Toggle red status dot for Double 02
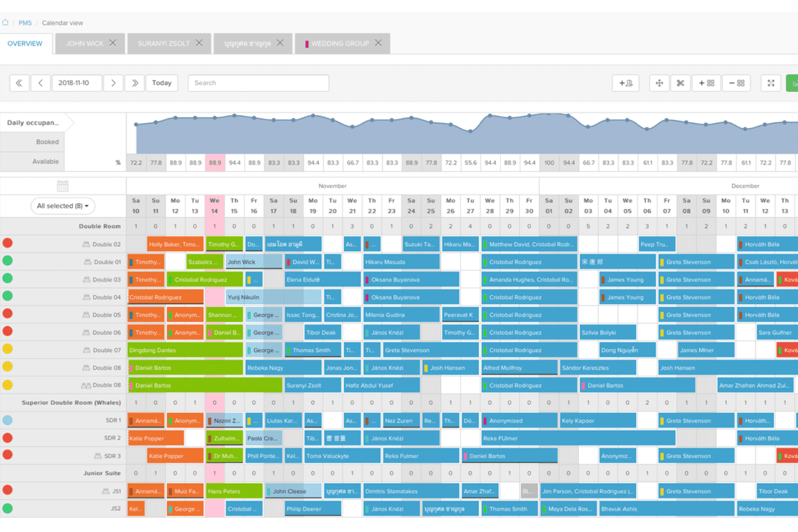Image resolution: width=798 pixels, height=532 pixels. pyautogui.click(x=8, y=243)
